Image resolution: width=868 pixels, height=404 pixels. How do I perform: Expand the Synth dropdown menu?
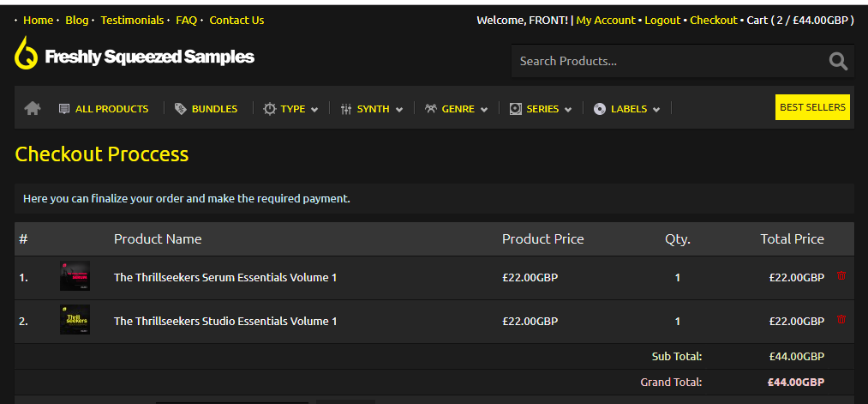(372, 109)
